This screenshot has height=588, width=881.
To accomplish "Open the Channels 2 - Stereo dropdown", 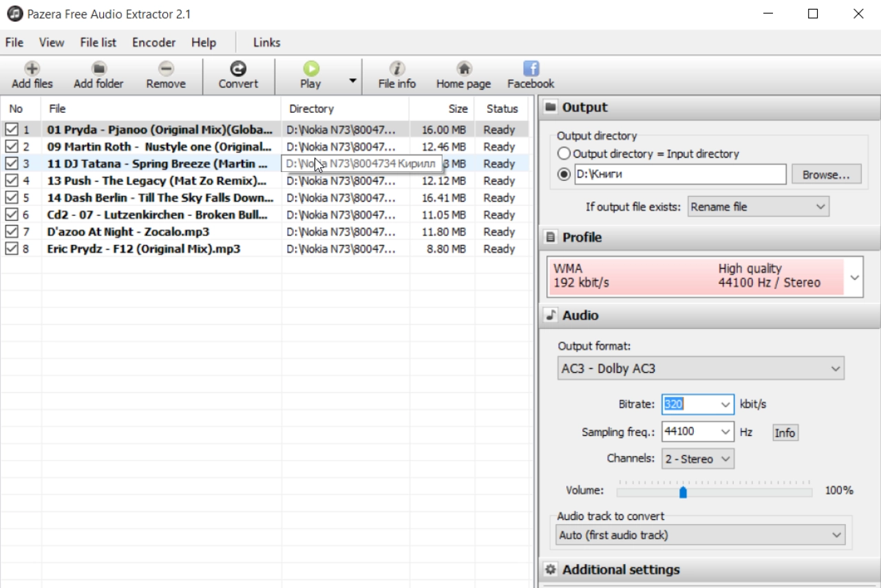I will pos(698,459).
